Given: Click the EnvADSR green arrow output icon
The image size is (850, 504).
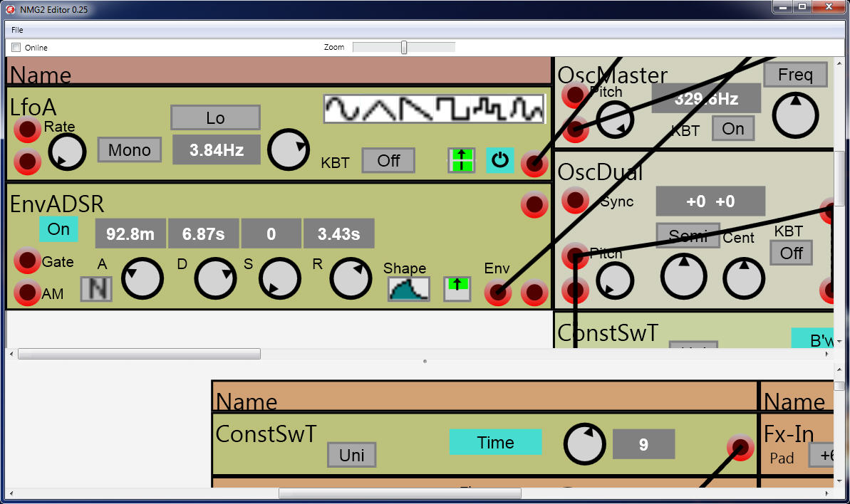Looking at the screenshot, I should [457, 288].
